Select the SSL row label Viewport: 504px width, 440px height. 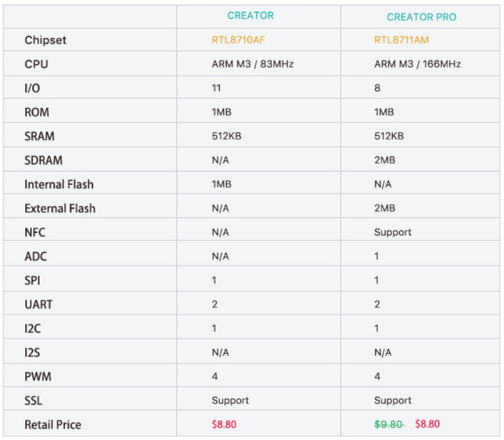coord(33,401)
